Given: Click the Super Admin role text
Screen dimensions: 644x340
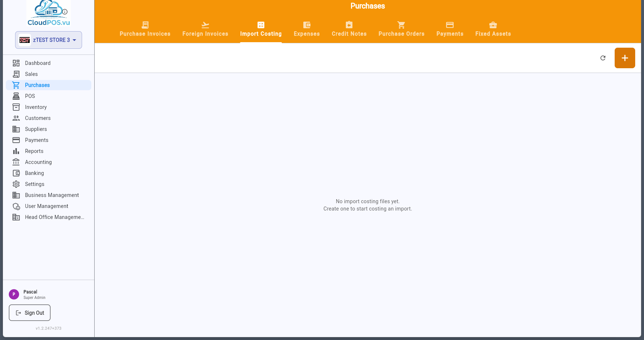Looking at the screenshot, I should pos(34,298).
